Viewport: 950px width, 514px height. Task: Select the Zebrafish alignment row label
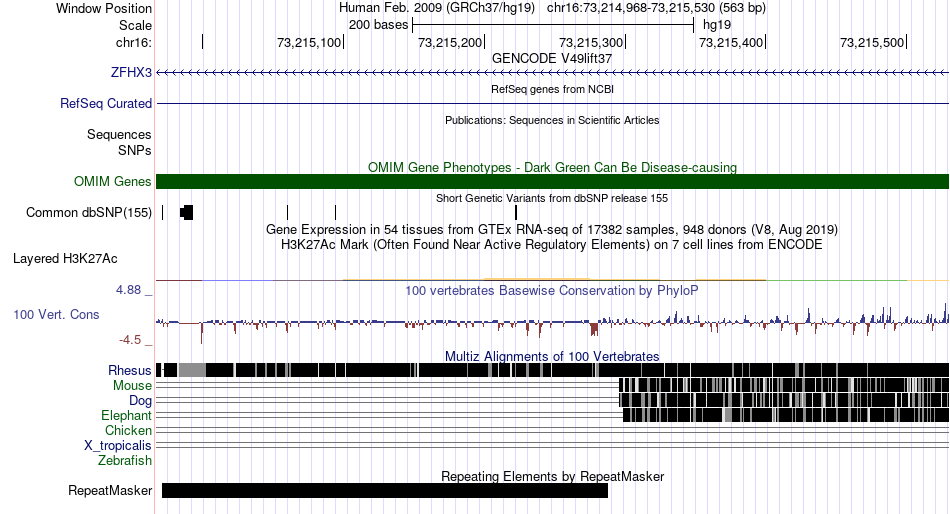125,461
